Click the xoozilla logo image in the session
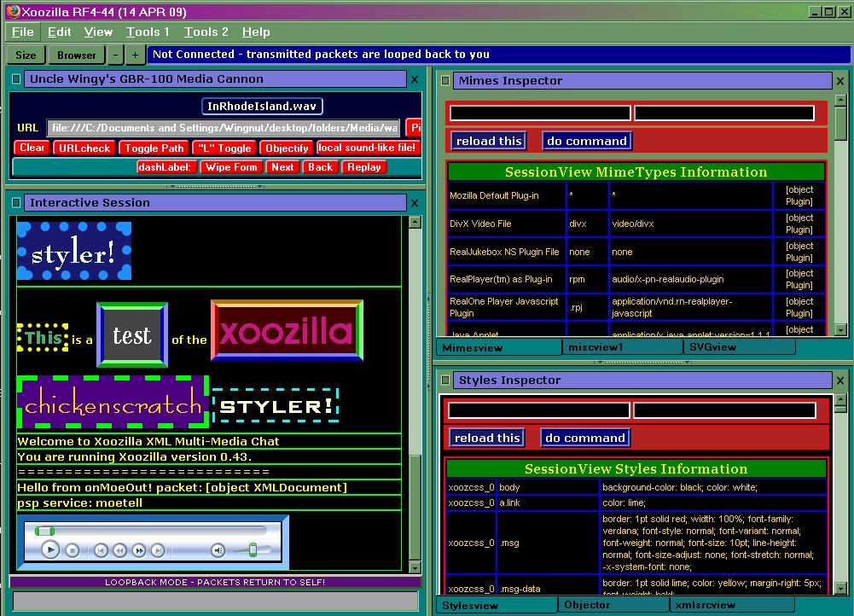The height and width of the screenshot is (616, 854). click(287, 330)
